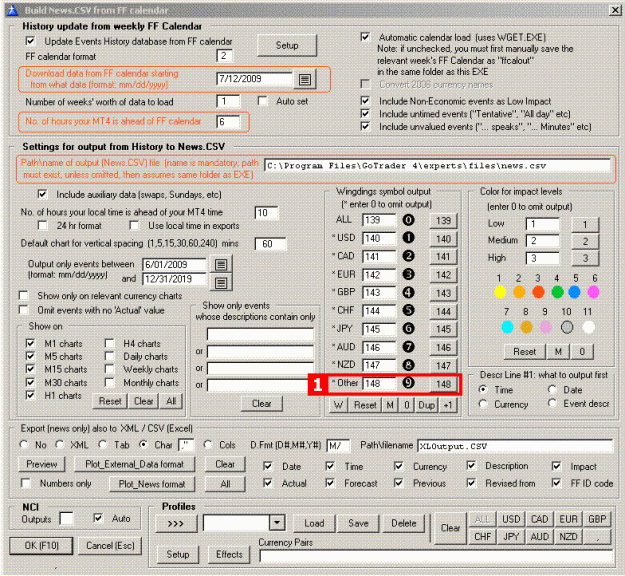
Task: Click the OK (F10) button
Action: (41, 545)
